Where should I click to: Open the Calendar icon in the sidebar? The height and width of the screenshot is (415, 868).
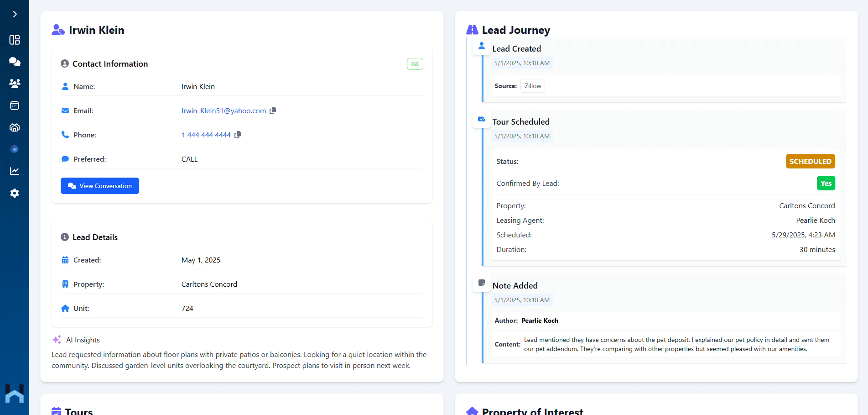click(15, 105)
